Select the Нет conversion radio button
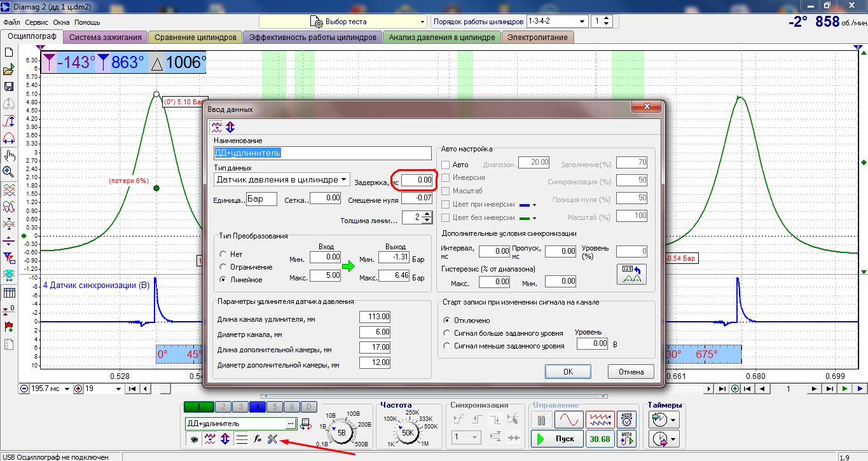868x461 pixels. point(223,254)
